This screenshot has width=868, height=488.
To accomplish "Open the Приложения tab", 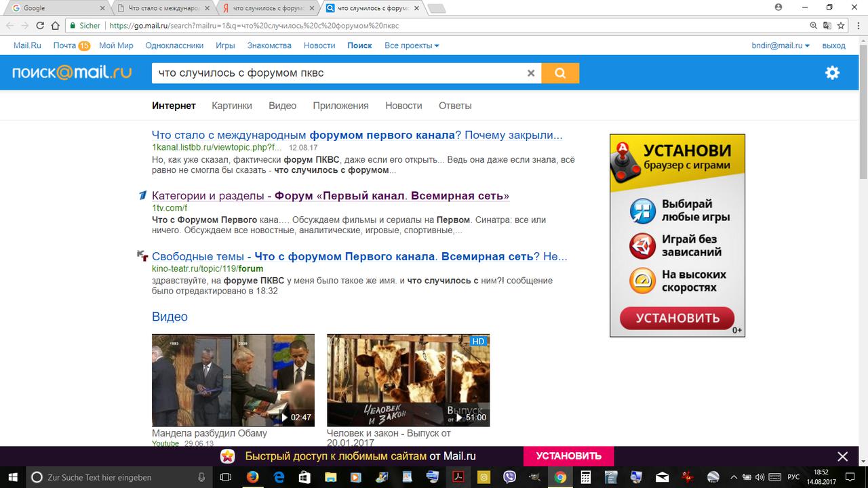I will pyautogui.click(x=340, y=106).
